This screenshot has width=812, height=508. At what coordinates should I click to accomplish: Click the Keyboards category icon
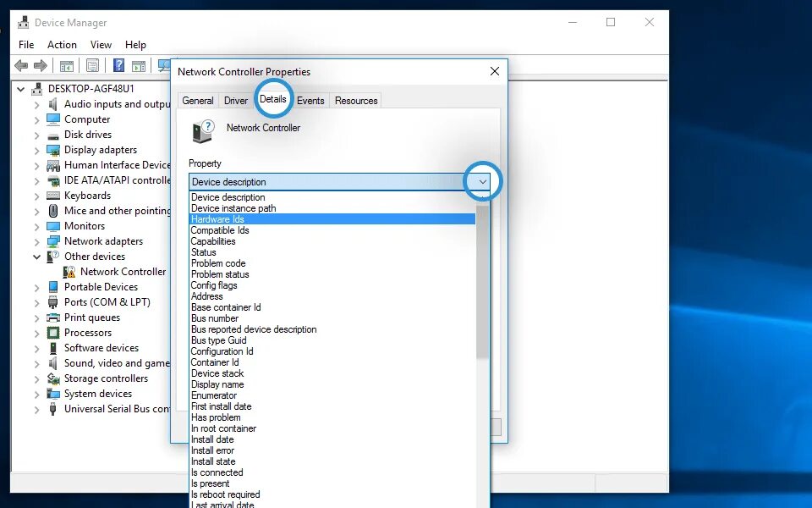tap(52, 196)
